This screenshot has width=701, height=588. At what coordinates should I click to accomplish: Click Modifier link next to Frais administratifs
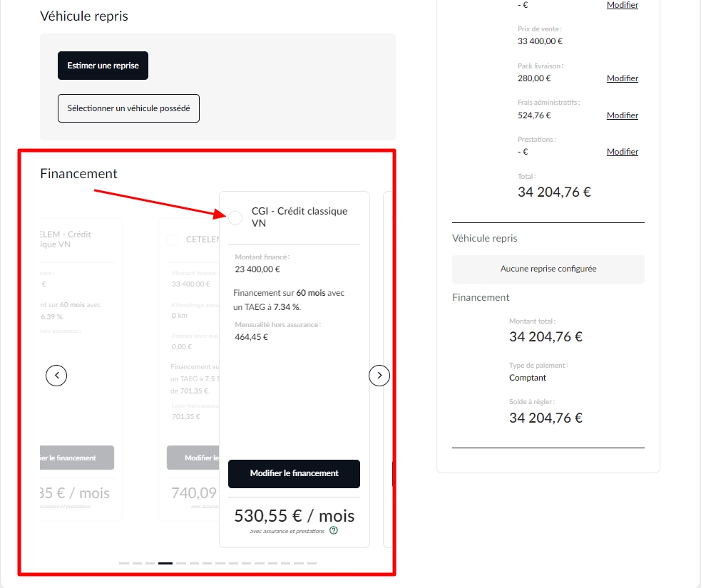pos(623,115)
